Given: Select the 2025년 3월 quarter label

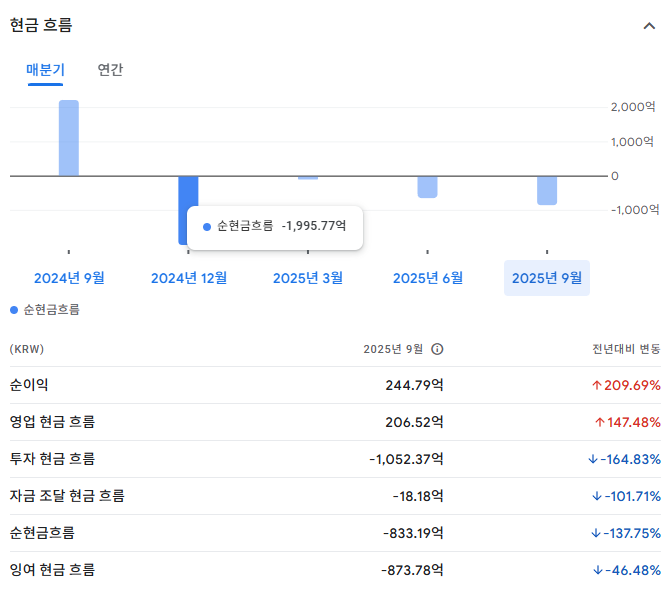Looking at the screenshot, I should [x=308, y=278].
